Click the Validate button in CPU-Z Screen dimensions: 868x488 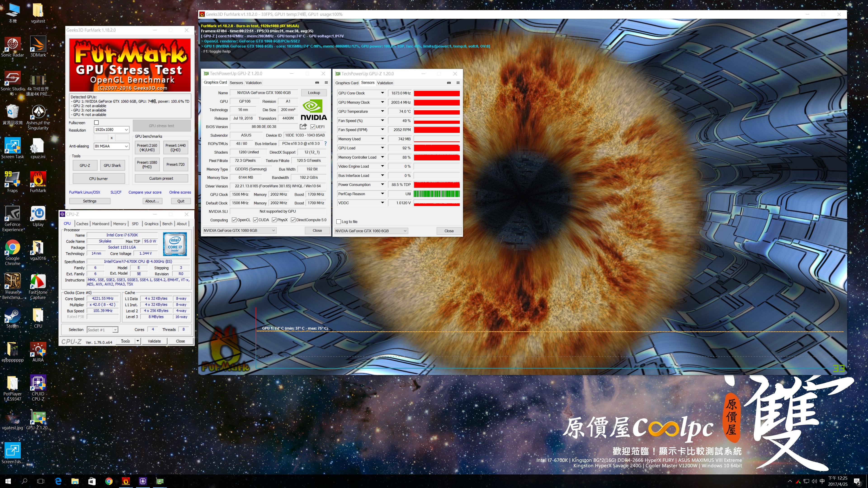tap(154, 341)
